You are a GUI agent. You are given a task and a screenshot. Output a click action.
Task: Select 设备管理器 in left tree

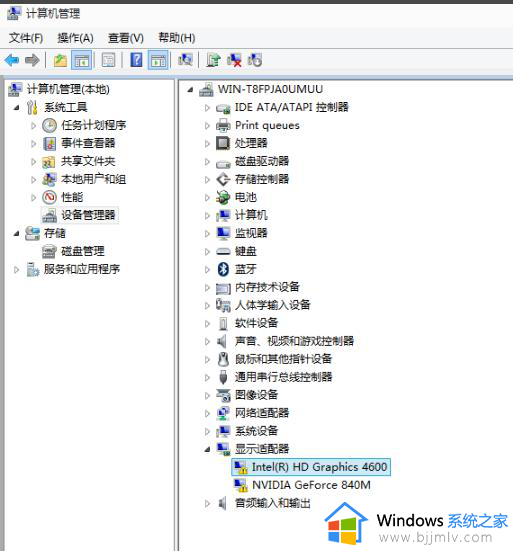pos(88,215)
